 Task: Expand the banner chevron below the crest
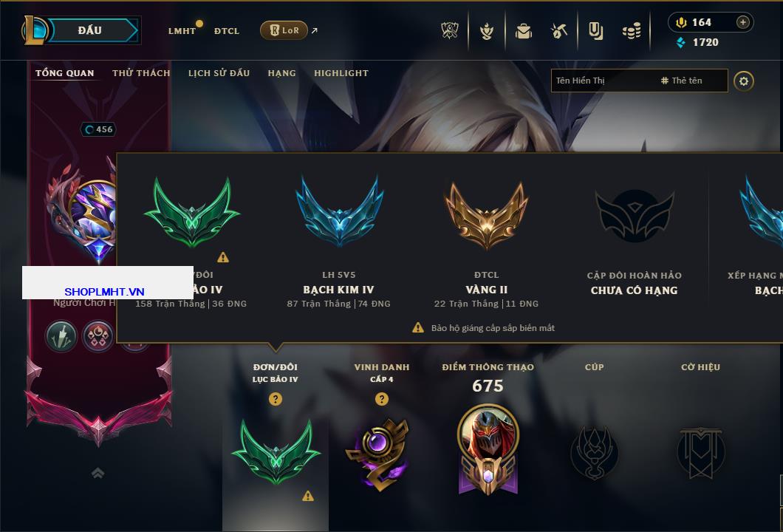98,473
